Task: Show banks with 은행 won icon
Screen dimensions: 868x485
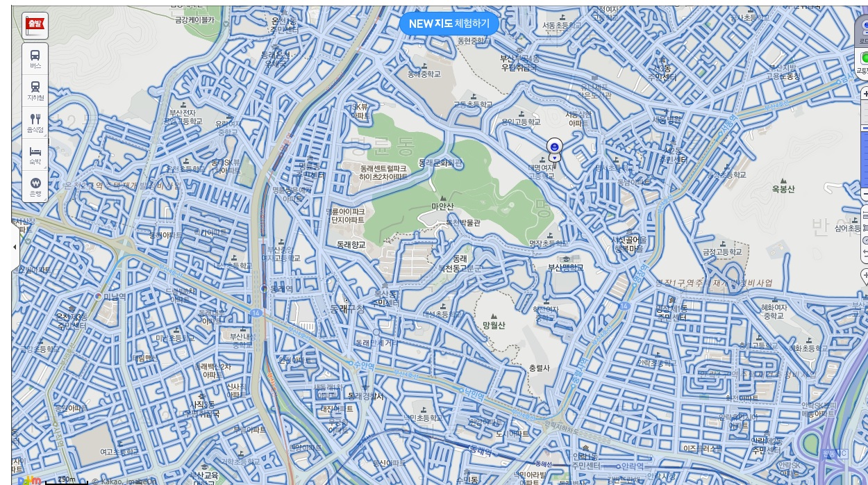Action: pyautogui.click(x=35, y=188)
